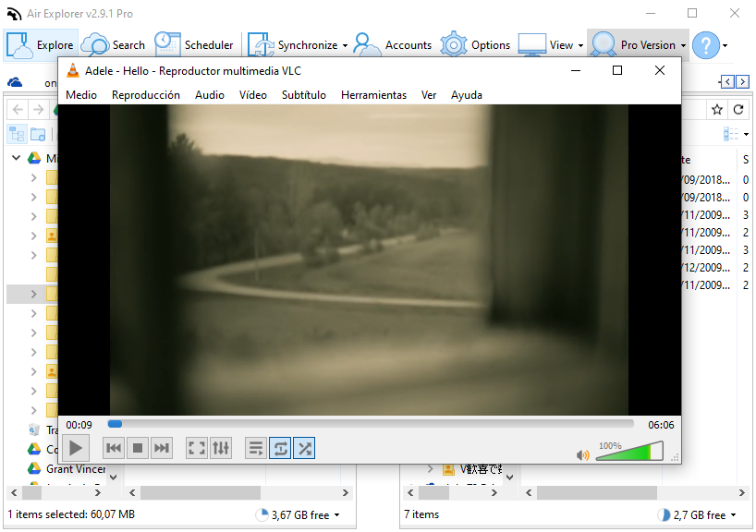This screenshot has width=756, height=532.
Task: Expand the Synchronize dropdown arrow
Action: point(345,46)
